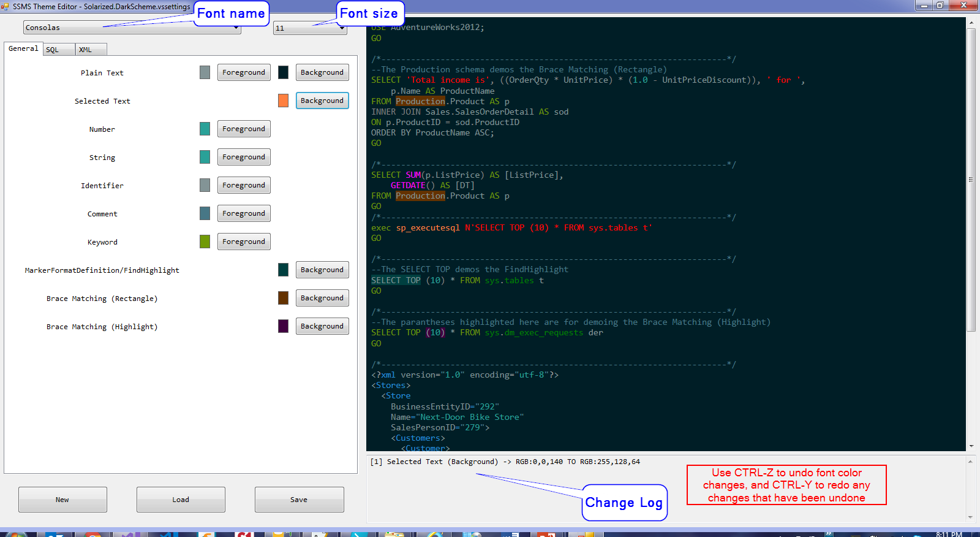Open the font size dropdown showing 11
Viewport: 980px width, 537px height.
(310, 28)
